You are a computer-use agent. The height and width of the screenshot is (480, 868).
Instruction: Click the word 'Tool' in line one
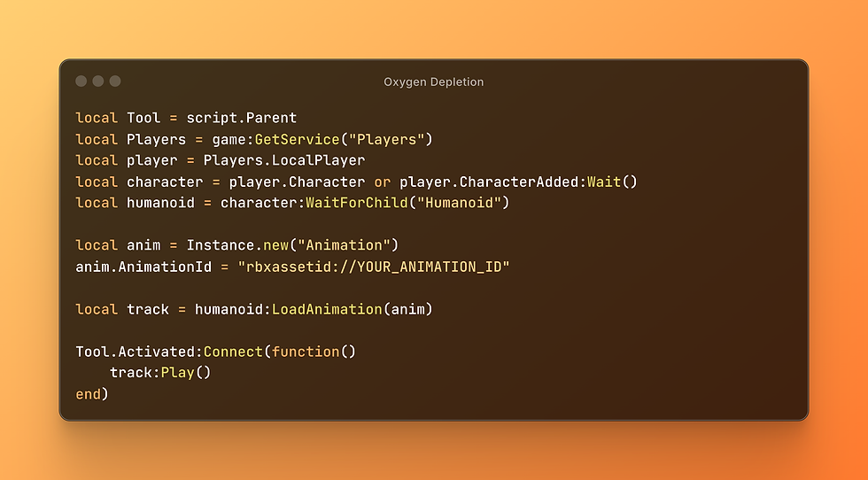[x=143, y=118]
